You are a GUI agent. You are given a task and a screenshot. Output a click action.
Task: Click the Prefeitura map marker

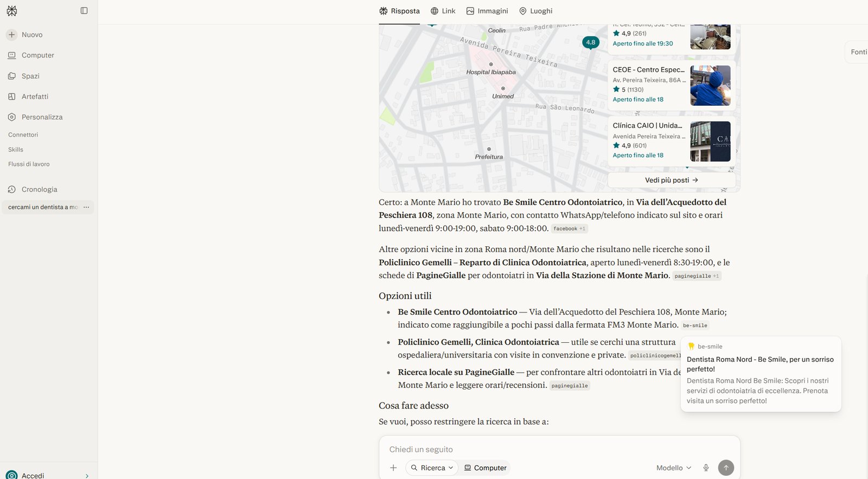click(x=489, y=149)
